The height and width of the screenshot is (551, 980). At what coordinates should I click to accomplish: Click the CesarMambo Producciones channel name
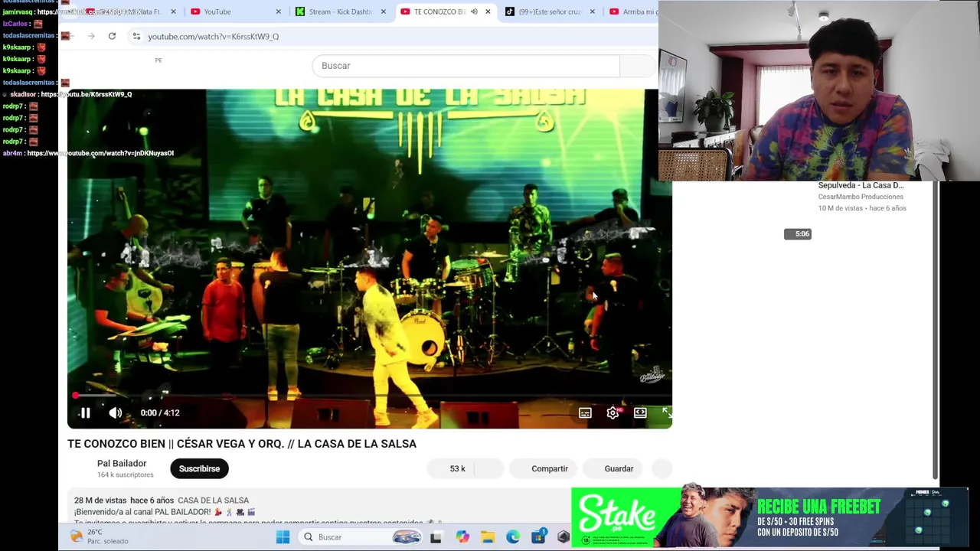[861, 197]
